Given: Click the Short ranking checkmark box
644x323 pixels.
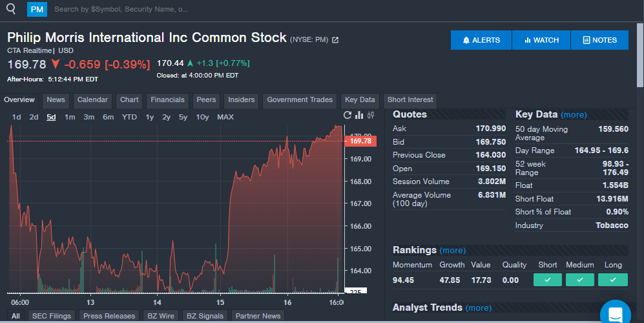Looking at the screenshot, I should coord(548,280).
